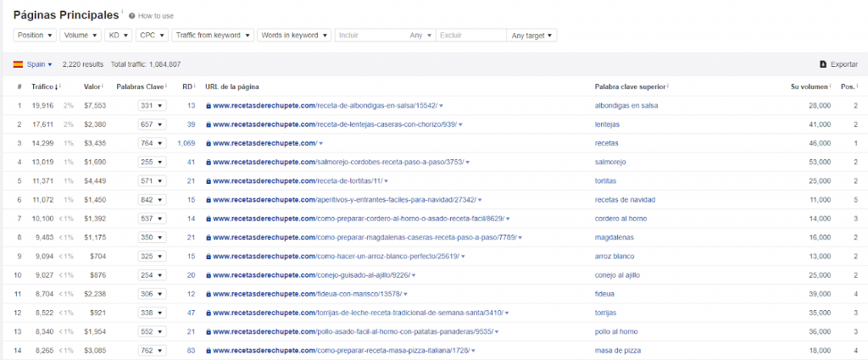Select the value $7,553
Viewport: 868px width, 360px height.
point(95,106)
